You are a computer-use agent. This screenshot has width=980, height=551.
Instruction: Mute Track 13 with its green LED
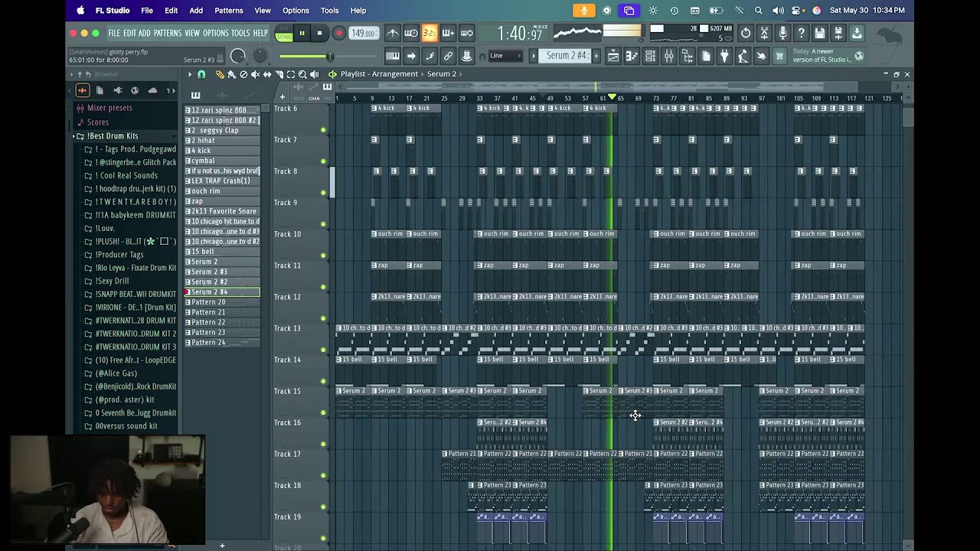click(x=323, y=350)
